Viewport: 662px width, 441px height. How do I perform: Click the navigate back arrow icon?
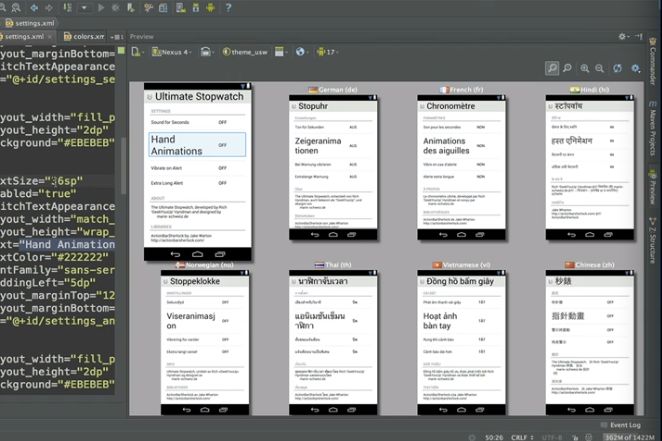[x=32, y=8]
